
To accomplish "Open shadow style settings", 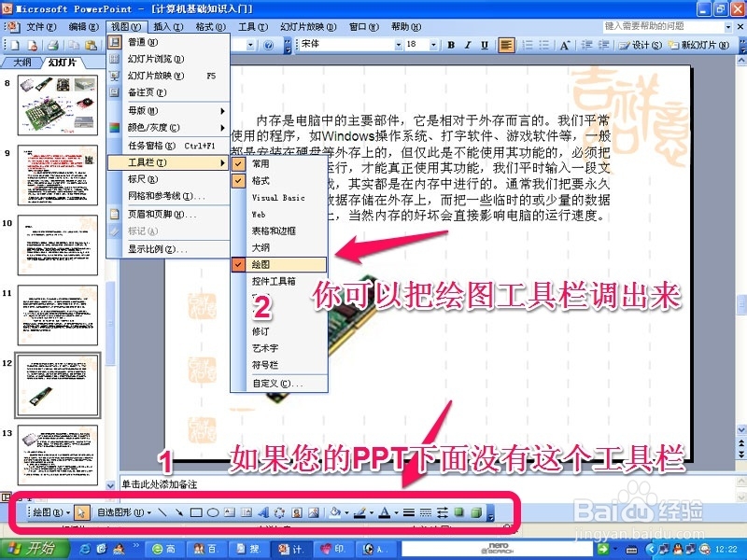I will tap(458, 512).
